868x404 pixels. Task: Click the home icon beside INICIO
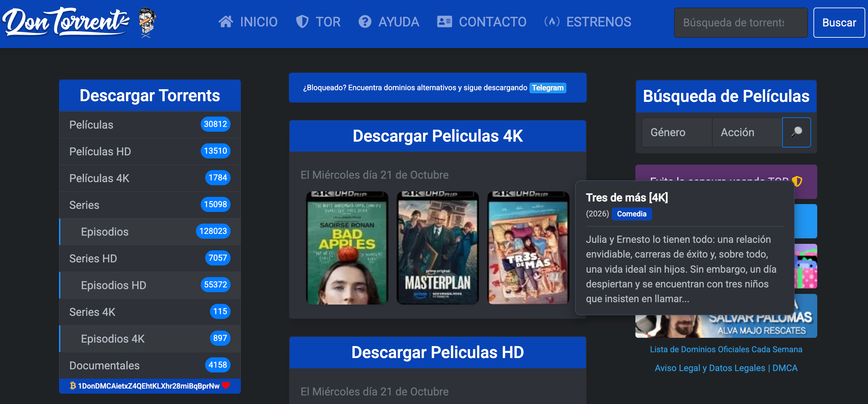pyautogui.click(x=226, y=22)
